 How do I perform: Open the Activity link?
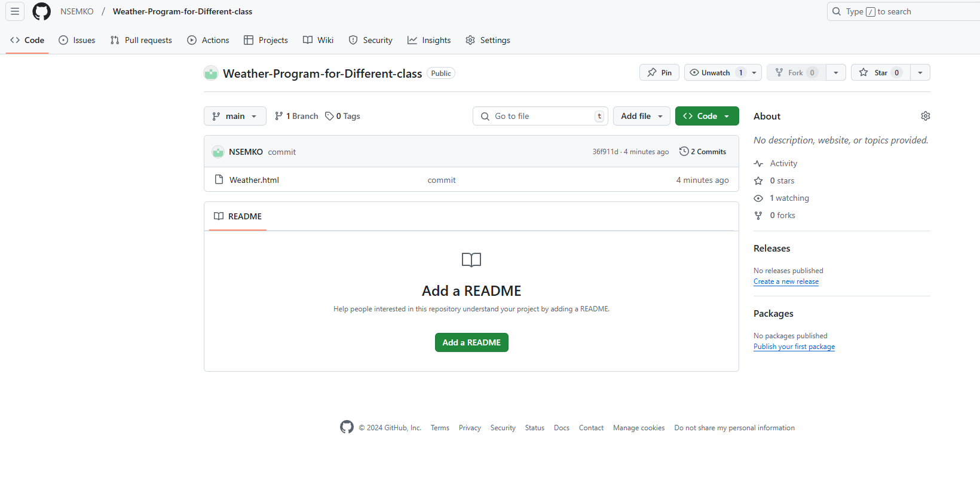(x=776, y=163)
